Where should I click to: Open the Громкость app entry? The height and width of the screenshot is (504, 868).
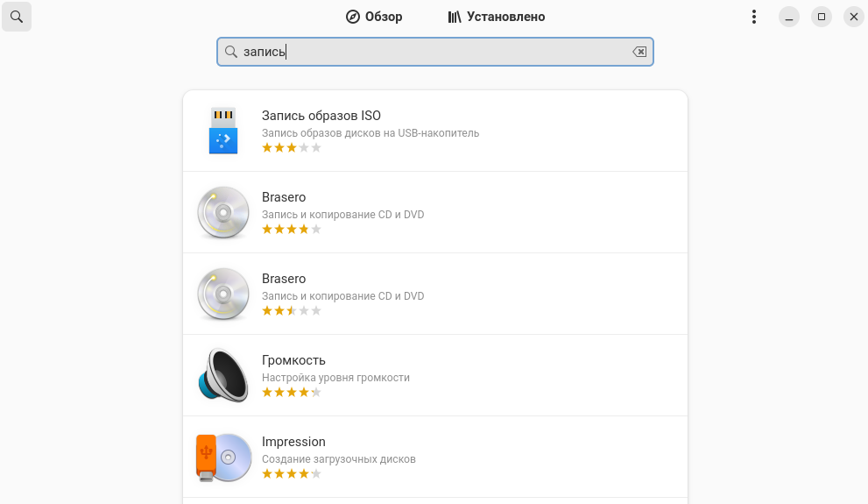[293, 360]
